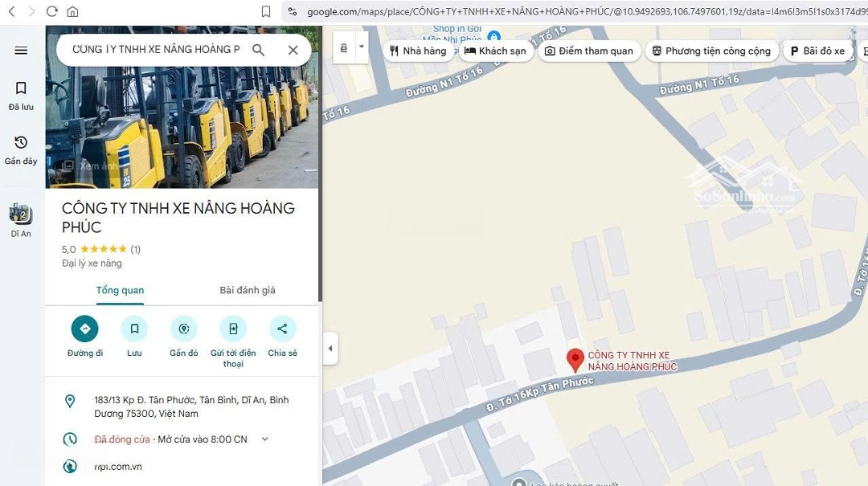
Task: Click the search magnifier icon
Action: [258, 50]
